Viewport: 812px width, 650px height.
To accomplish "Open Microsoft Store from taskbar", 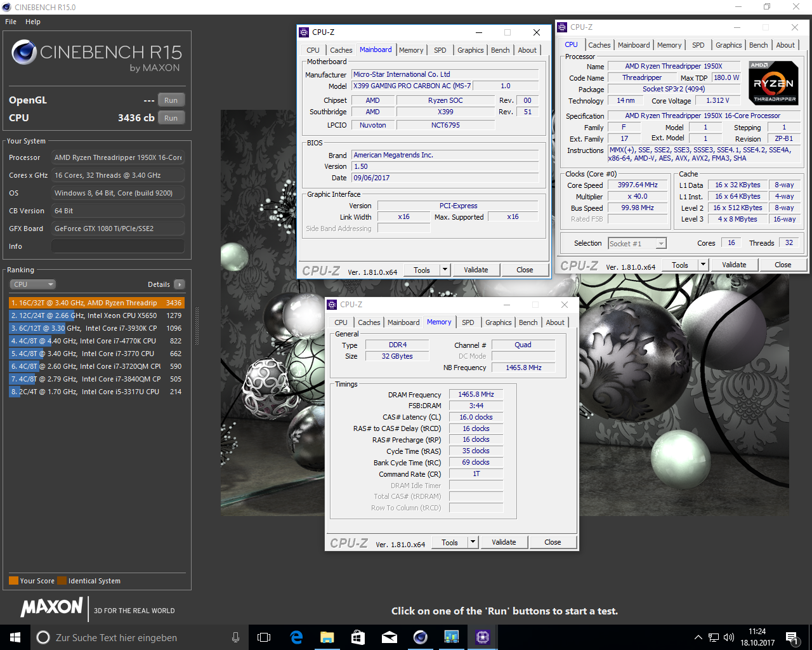I will click(x=358, y=637).
